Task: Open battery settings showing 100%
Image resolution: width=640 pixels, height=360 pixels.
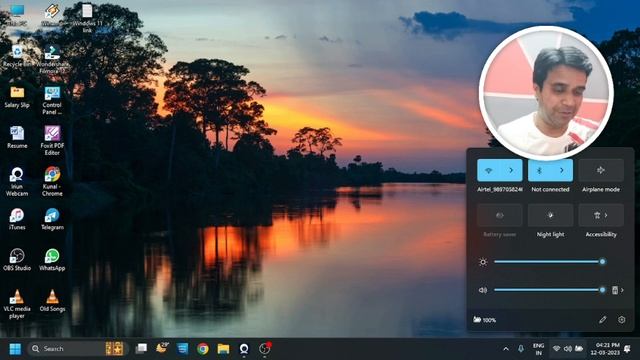Action: 484,320
